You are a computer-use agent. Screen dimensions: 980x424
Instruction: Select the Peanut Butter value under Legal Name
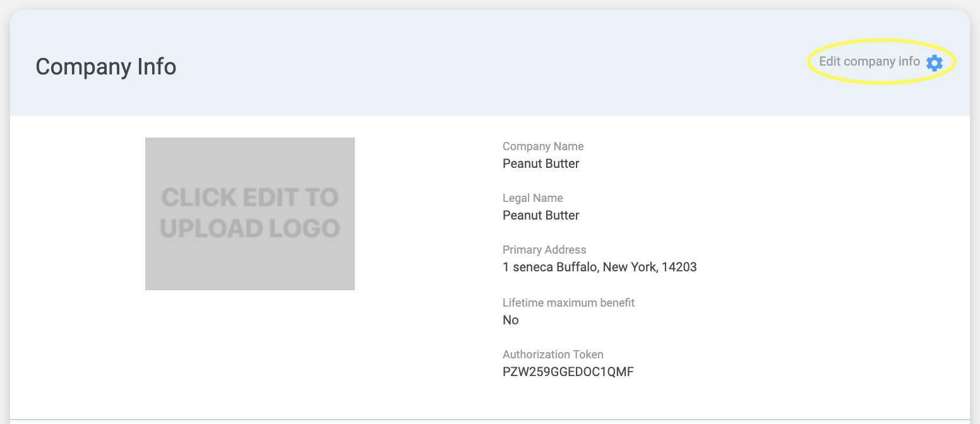pos(541,216)
